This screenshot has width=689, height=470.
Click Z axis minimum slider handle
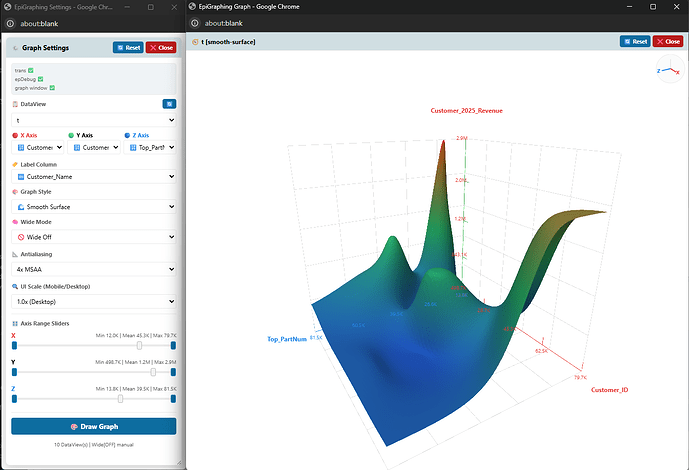click(15, 399)
